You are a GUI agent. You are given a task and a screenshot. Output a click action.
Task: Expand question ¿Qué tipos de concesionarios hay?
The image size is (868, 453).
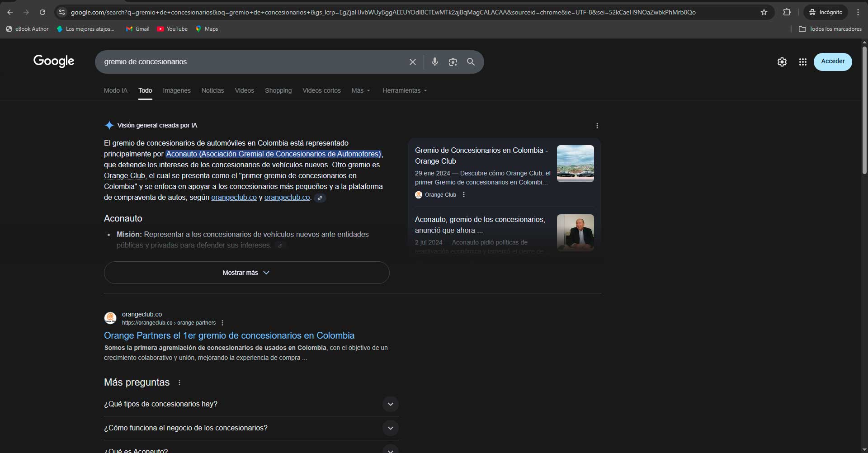click(x=390, y=404)
